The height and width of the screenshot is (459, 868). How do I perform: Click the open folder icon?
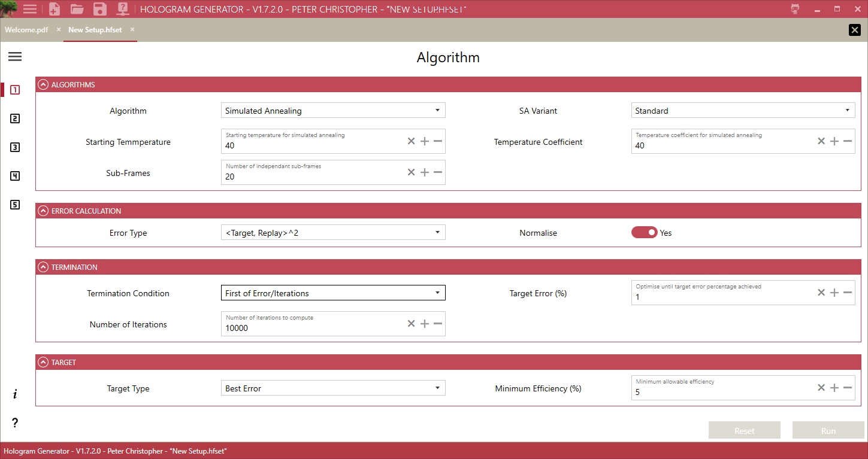77,9
